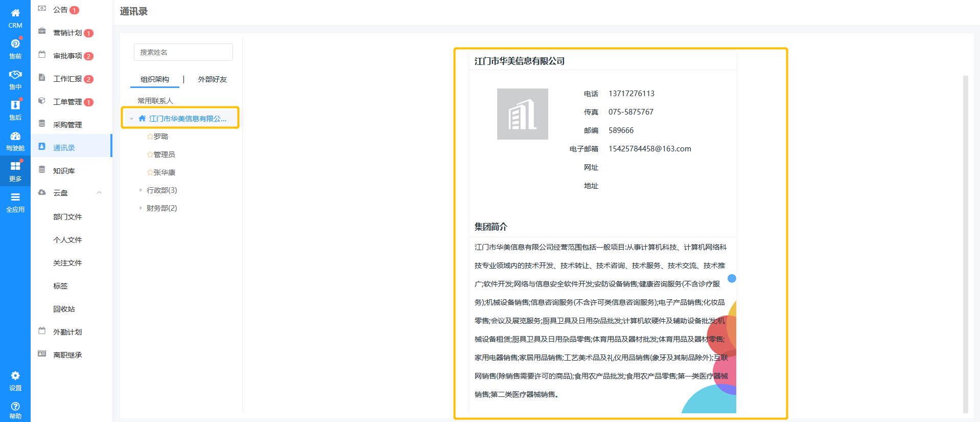Expand the 行政部(3) department node
This screenshot has width=980, height=422.
(x=141, y=190)
